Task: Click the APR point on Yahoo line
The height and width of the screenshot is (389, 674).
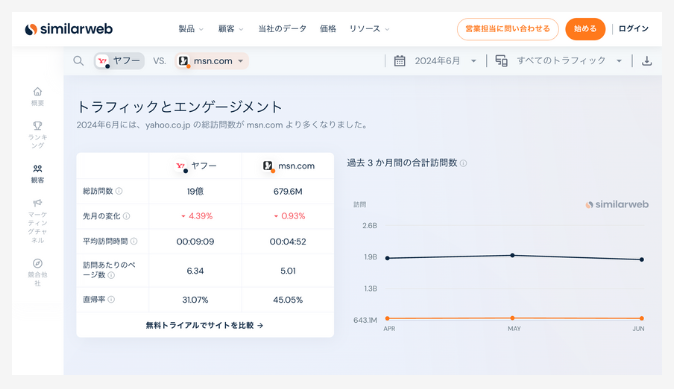Action: click(x=387, y=258)
